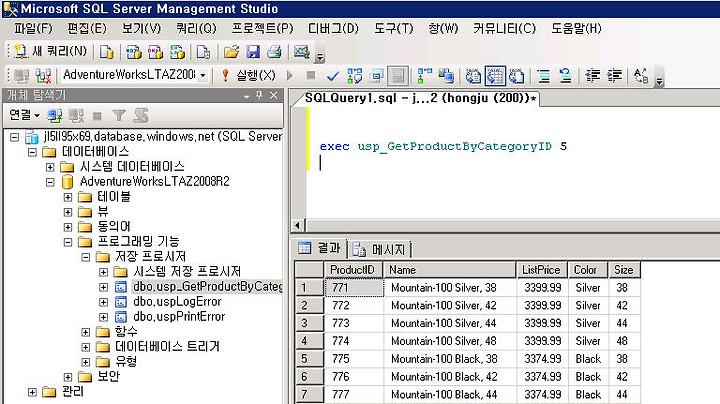Save the query with the floppy disk icon

(253, 52)
